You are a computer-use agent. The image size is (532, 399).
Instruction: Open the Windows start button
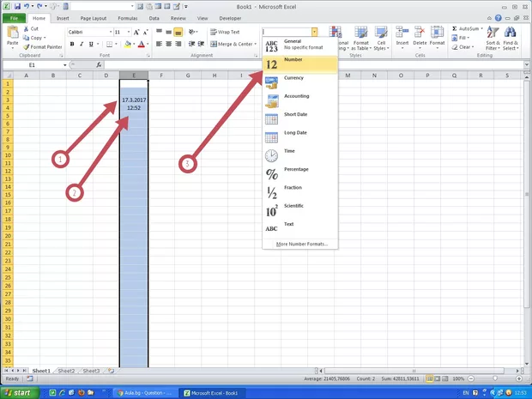pos(20,393)
